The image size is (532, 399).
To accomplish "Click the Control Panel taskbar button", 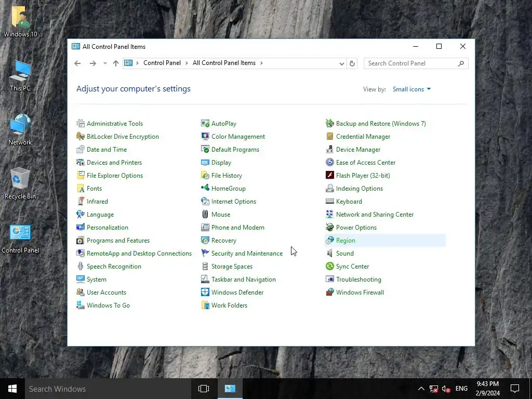I will click(x=230, y=389).
